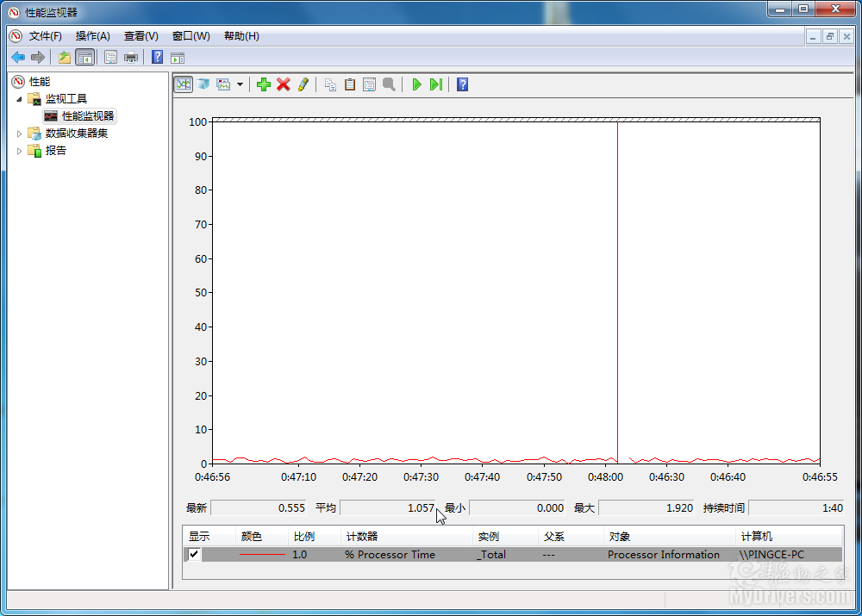Toggle show/hide console tree button
Image resolution: width=862 pixels, height=616 pixels.
[84, 58]
